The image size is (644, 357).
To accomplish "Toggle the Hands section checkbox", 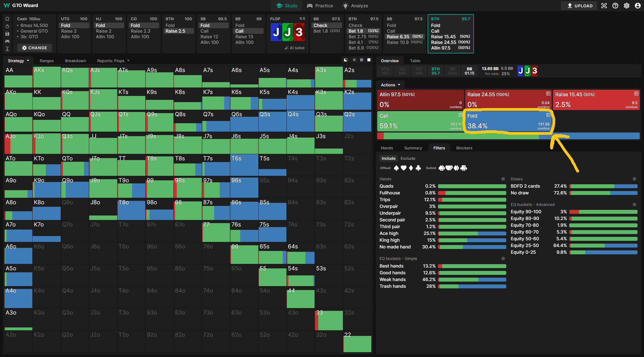I will (503, 179).
